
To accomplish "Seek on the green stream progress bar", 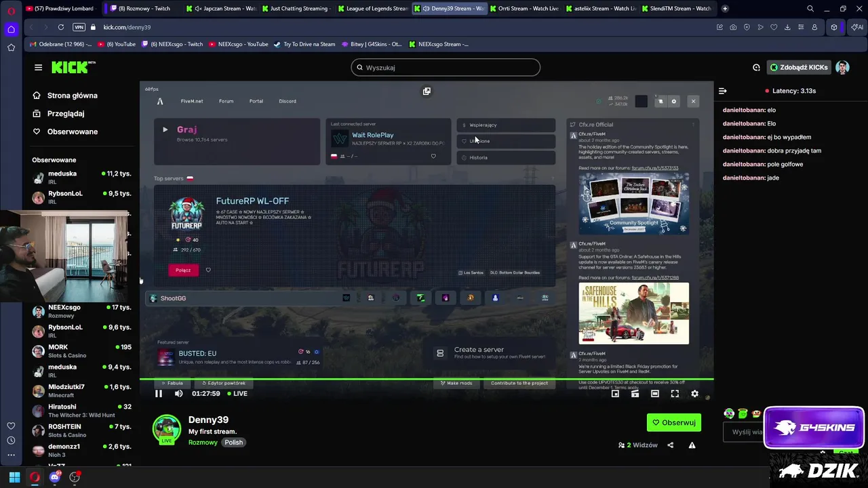I will coord(427,380).
